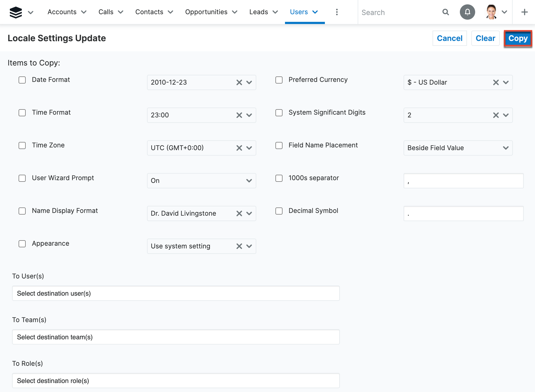
Task: Click the Cancel button
Action: [449, 38]
